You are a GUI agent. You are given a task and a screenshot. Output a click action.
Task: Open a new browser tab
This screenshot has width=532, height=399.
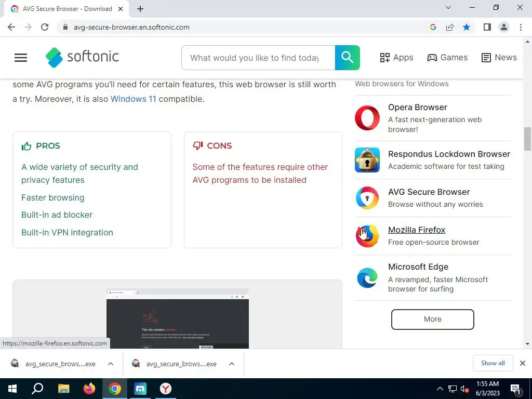click(140, 9)
